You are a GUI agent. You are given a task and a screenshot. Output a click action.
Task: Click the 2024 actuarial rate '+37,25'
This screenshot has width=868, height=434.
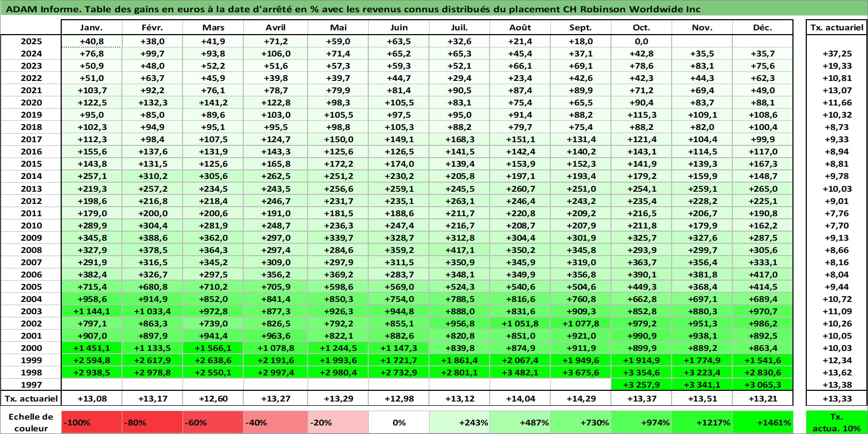click(837, 53)
